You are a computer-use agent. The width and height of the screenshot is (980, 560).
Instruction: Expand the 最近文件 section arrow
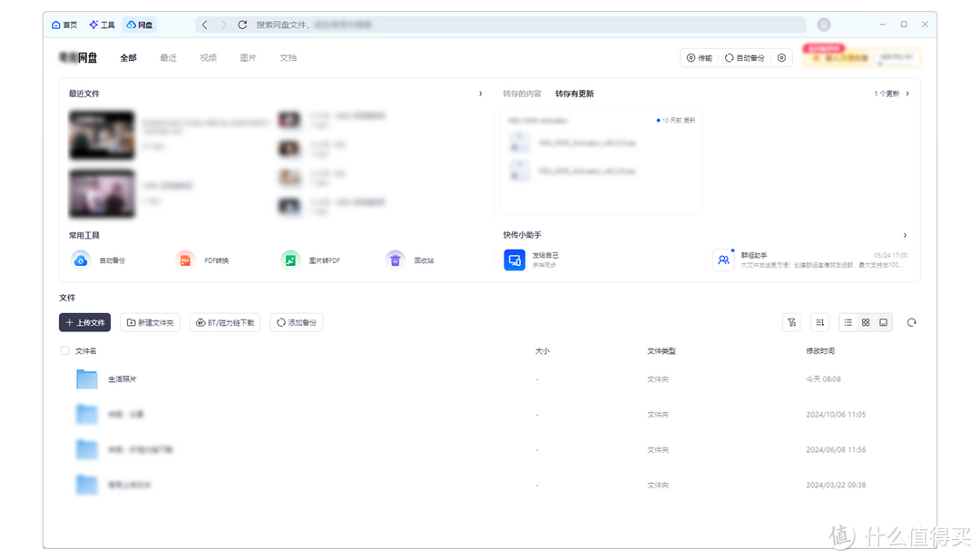480,93
